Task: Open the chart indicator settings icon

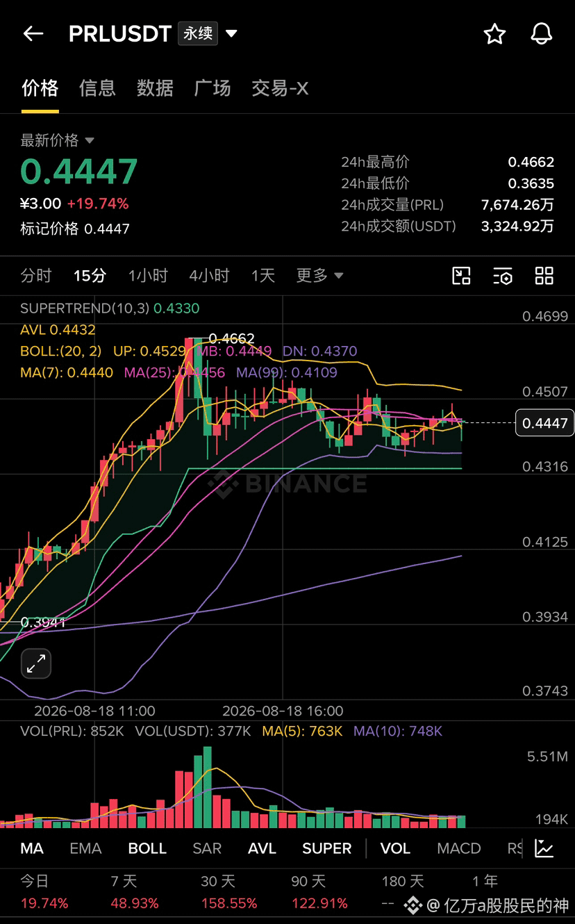Action: [503, 276]
